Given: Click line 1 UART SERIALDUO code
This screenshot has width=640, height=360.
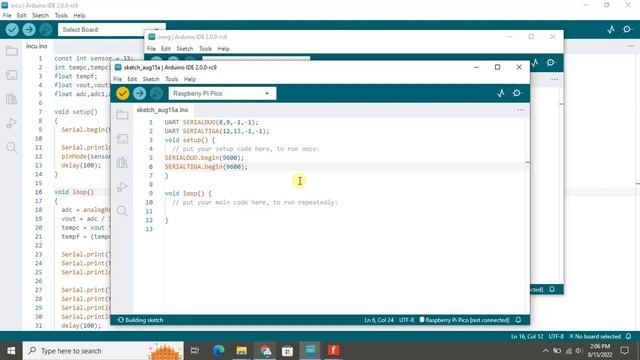Looking at the screenshot, I should point(211,122).
